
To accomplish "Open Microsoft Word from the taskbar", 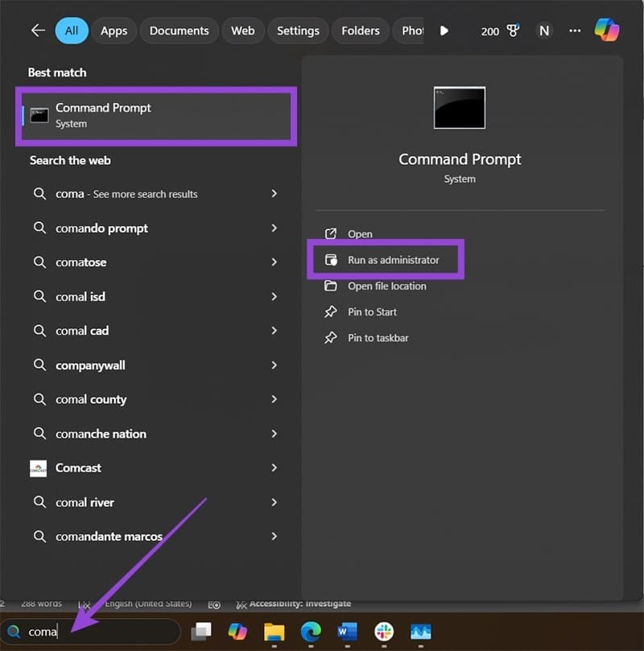I will [x=346, y=632].
